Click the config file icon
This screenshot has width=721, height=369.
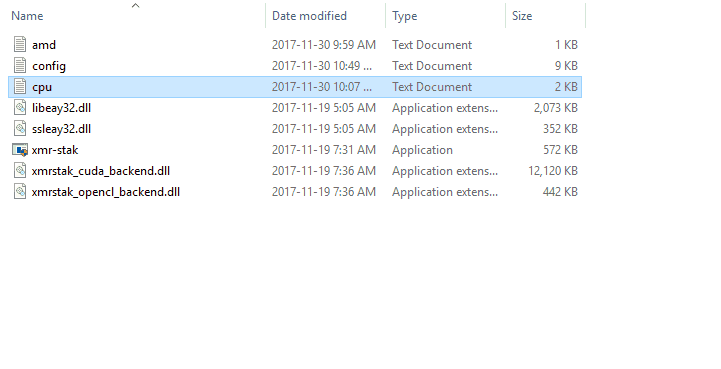(x=20, y=66)
